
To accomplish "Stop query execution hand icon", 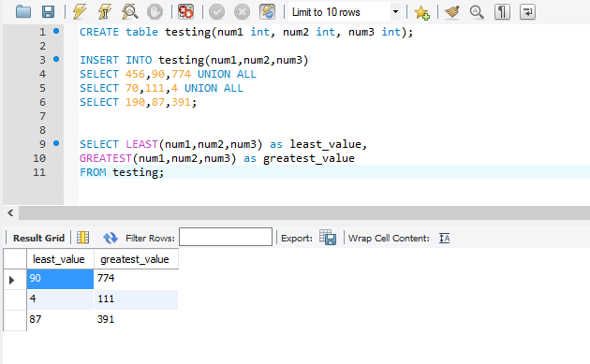I will click(x=155, y=12).
